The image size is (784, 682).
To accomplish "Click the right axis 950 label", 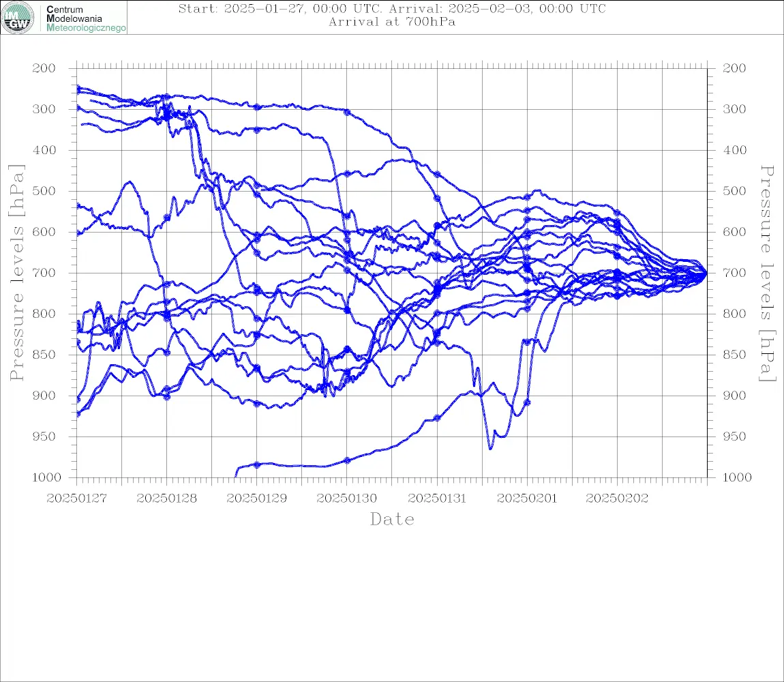I will (x=734, y=436).
